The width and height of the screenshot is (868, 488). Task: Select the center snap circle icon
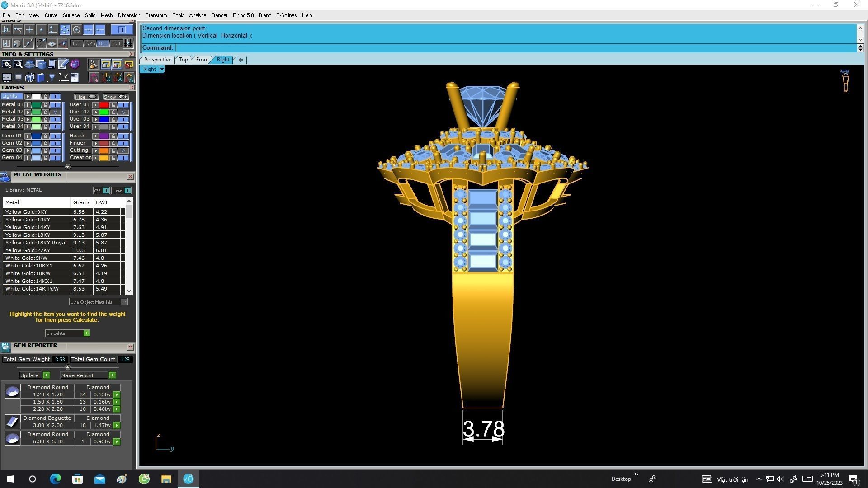[x=76, y=30]
